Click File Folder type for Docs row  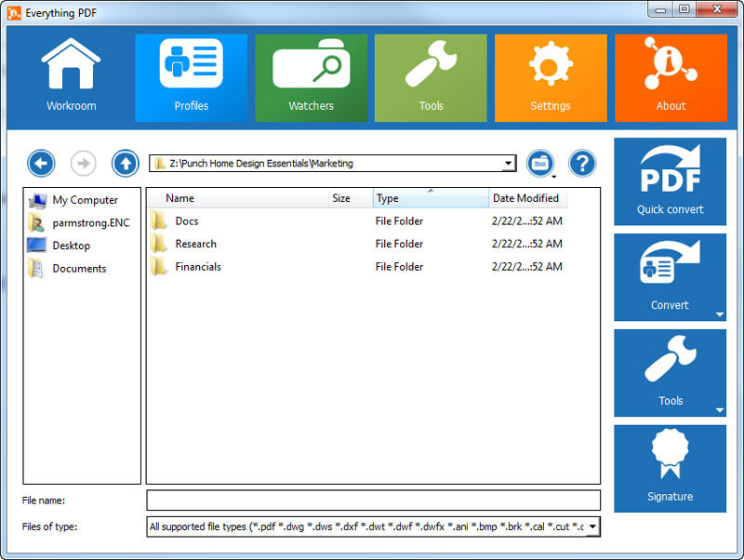click(x=399, y=221)
